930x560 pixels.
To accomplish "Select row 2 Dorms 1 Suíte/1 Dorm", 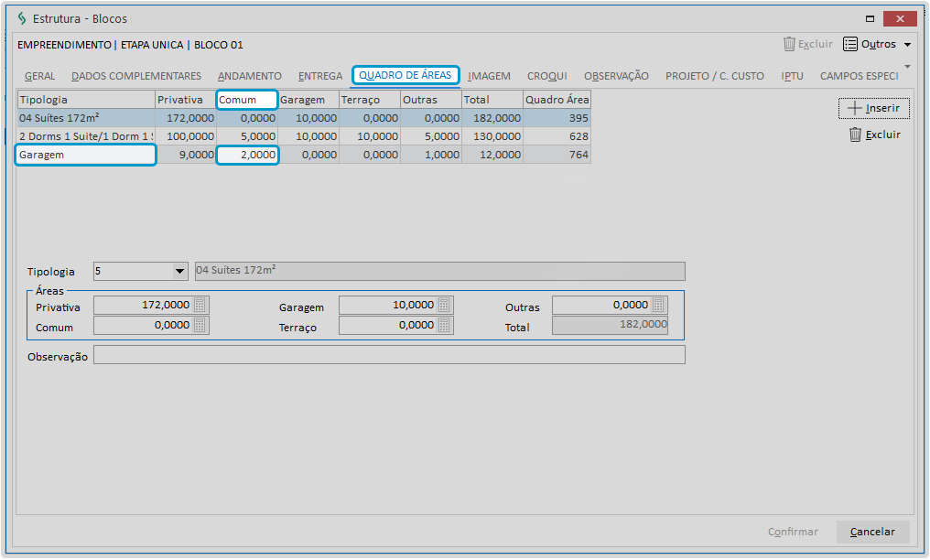I will (304, 136).
